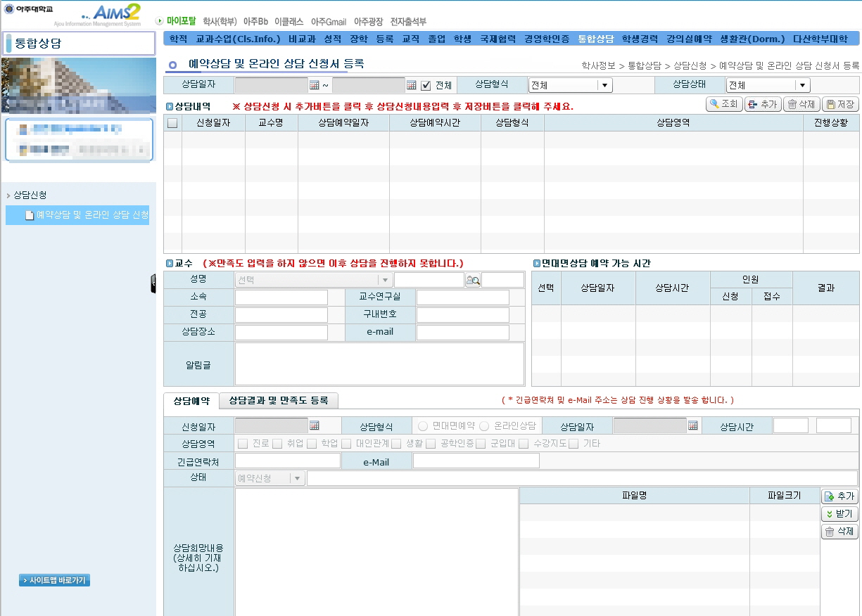Check the 진로 counseling area checkbox
862x616 pixels.
click(x=243, y=444)
